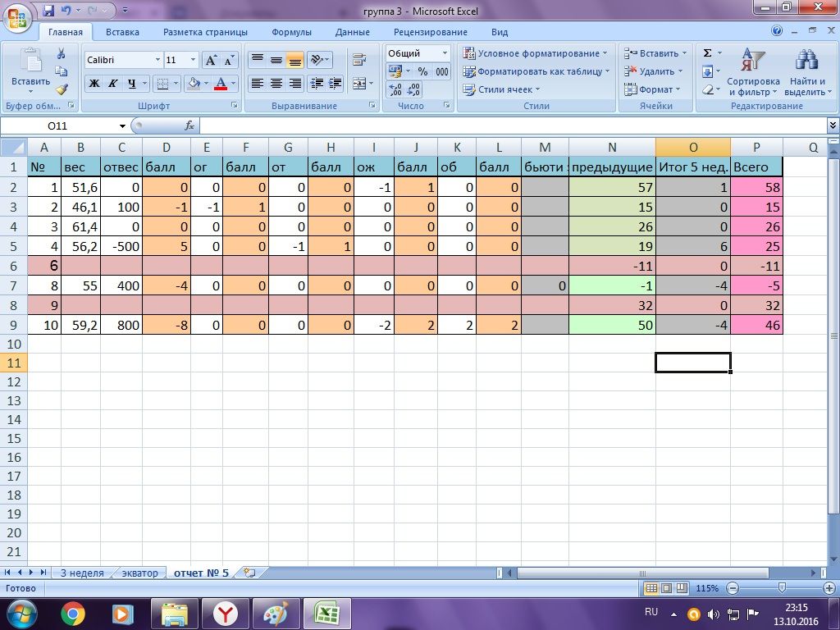Click the zoom slider in status bar
Screen dimensions: 840x630
coord(782,588)
